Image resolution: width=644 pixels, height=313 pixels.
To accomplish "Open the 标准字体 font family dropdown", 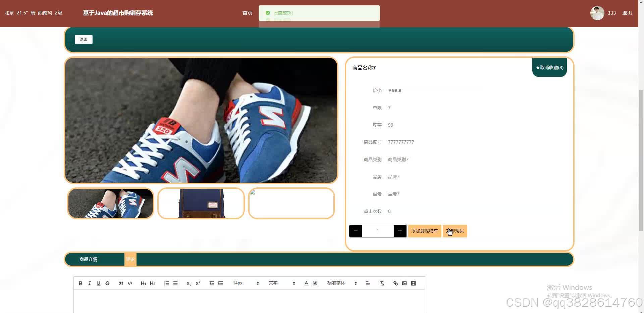I will pos(342,283).
